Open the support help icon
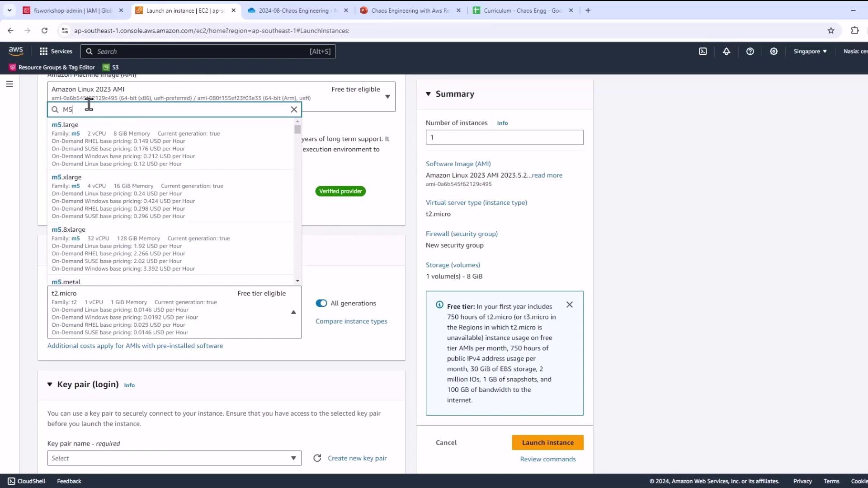 coord(750,51)
